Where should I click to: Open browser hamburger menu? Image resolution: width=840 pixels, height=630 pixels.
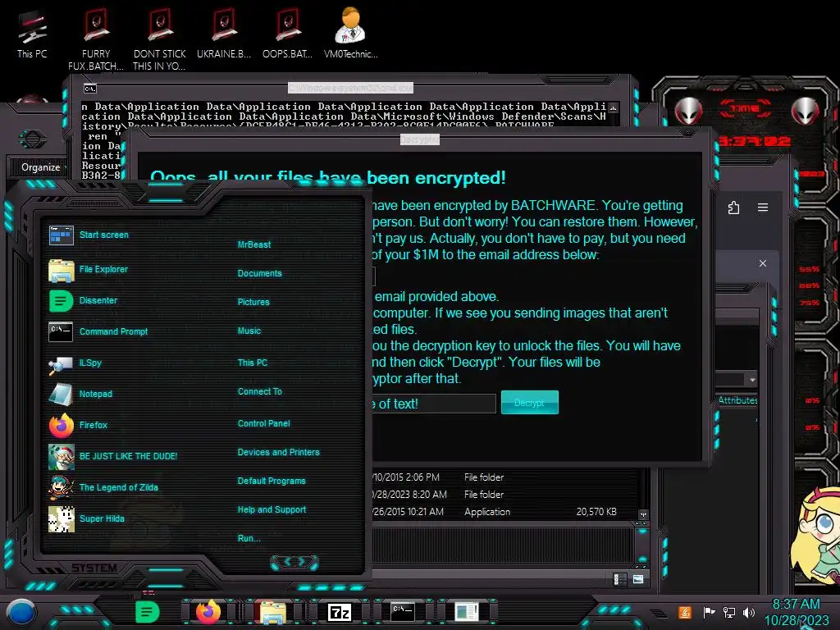point(763,208)
